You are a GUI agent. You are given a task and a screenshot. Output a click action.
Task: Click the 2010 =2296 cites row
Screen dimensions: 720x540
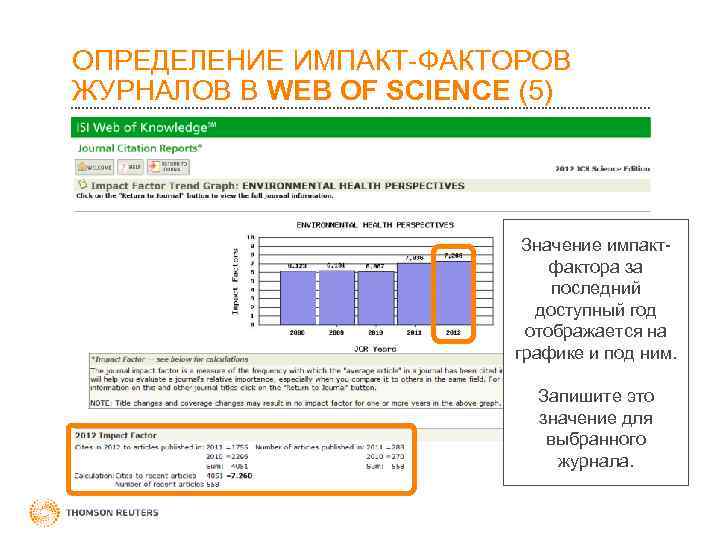pyautogui.click(x=227, y=456)
